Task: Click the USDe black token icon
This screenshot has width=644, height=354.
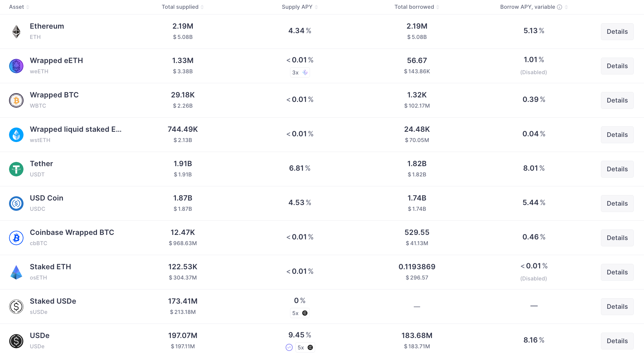Action: tap(16, 341)
